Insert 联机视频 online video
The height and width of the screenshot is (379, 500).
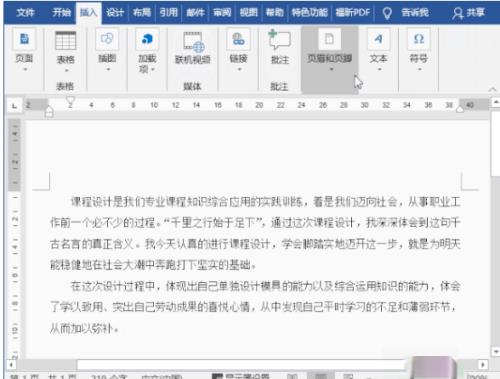tap(193, 42)
